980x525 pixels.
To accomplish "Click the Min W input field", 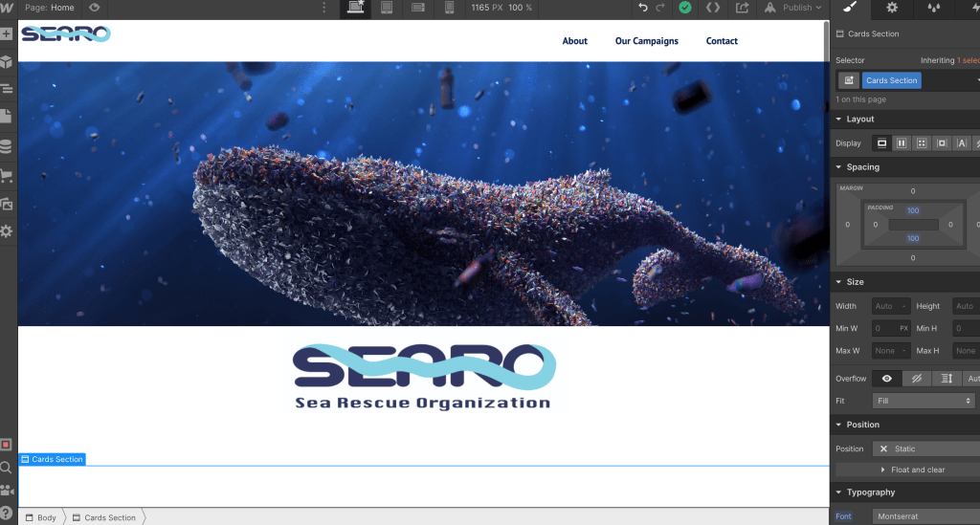I will 884,328.
